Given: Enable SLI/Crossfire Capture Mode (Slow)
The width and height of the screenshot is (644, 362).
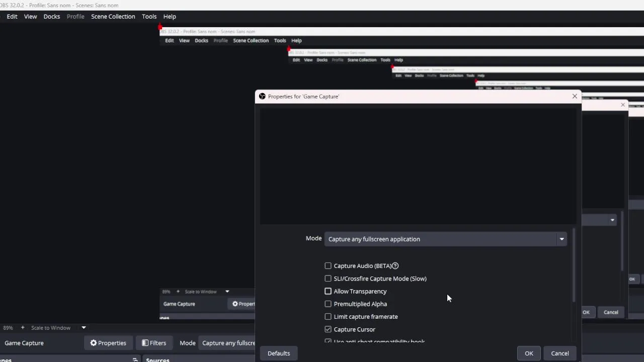Looking at the screenshot, I should click(328, 279).
